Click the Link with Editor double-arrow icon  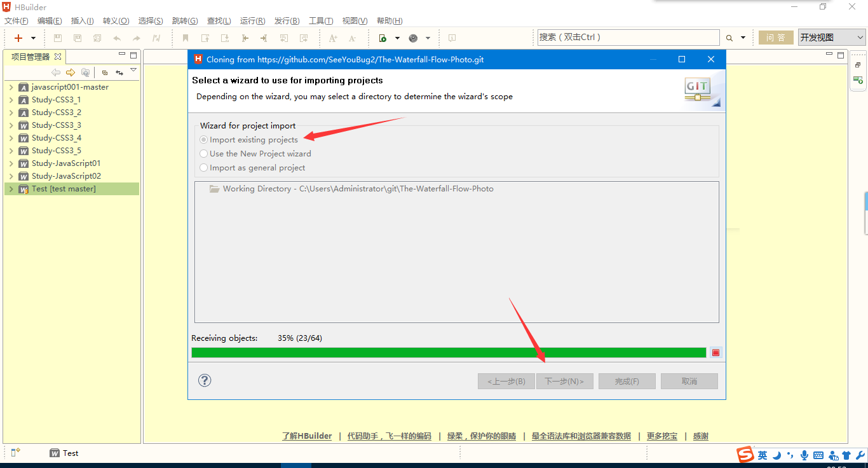119,72
